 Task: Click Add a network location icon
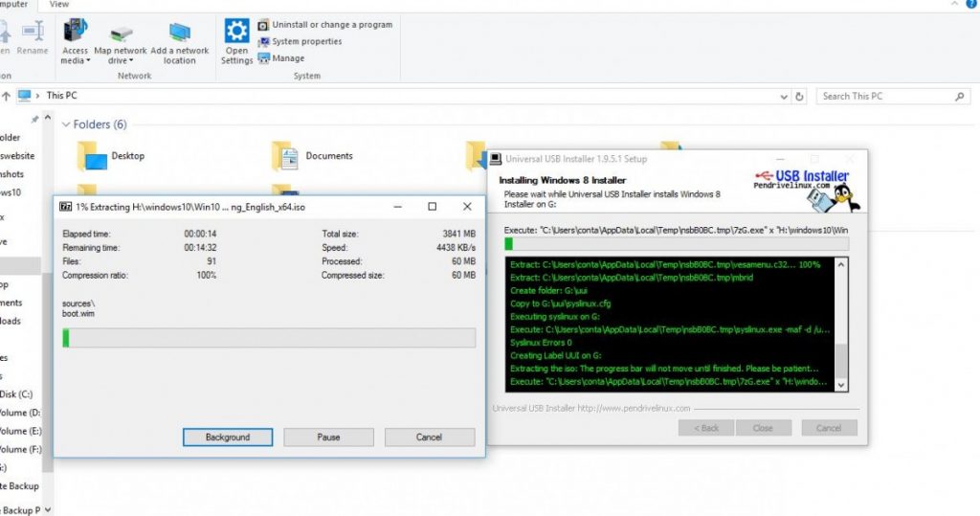179,33
